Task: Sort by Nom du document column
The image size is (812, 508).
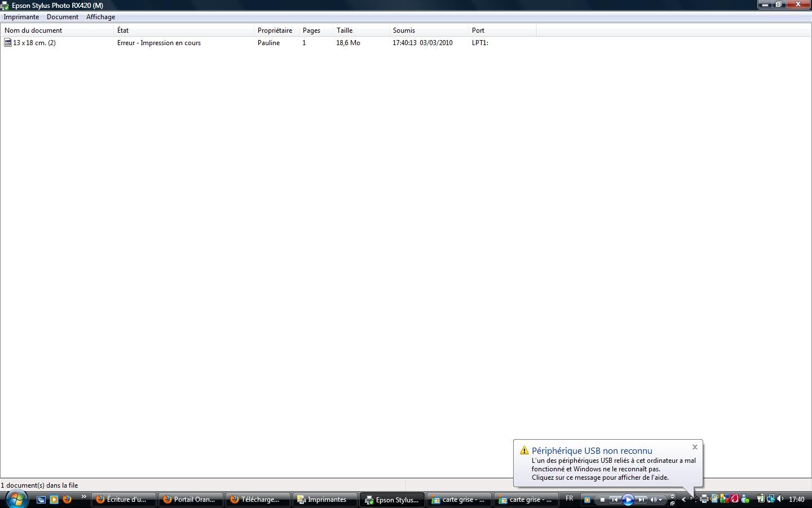Action: pyautogui.click(x=57, y=30)
